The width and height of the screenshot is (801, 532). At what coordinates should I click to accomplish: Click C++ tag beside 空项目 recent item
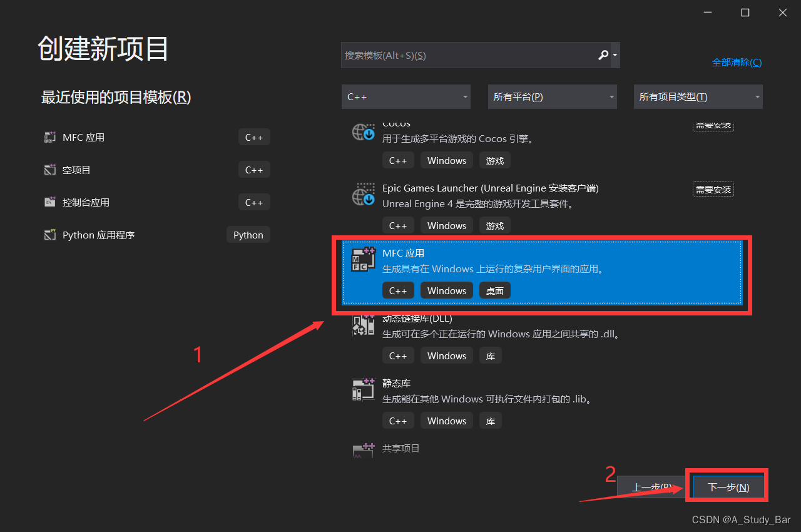[254, 170]
